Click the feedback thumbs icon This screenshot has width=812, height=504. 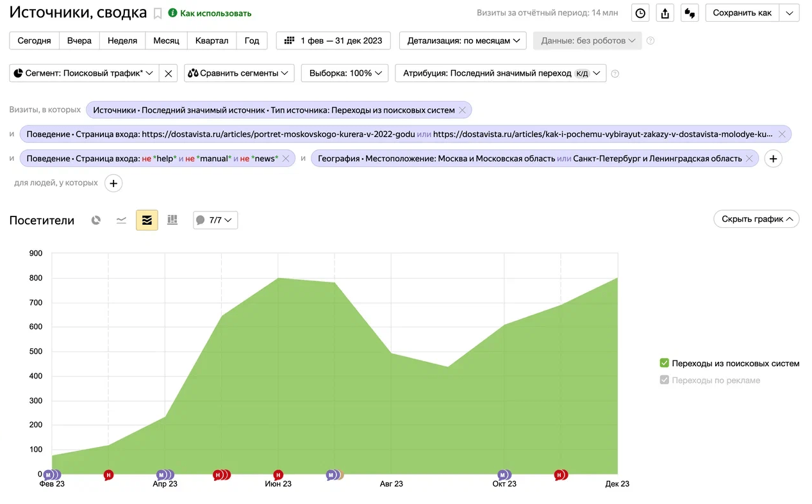(690, 13)
